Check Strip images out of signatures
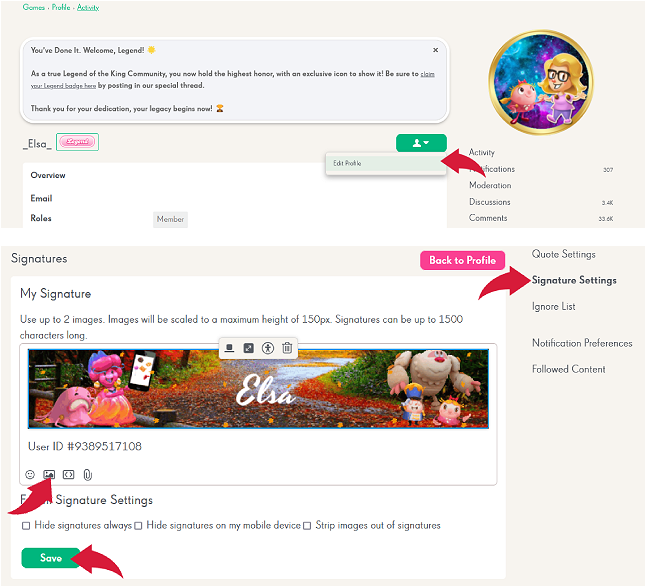 coord(307,526)
